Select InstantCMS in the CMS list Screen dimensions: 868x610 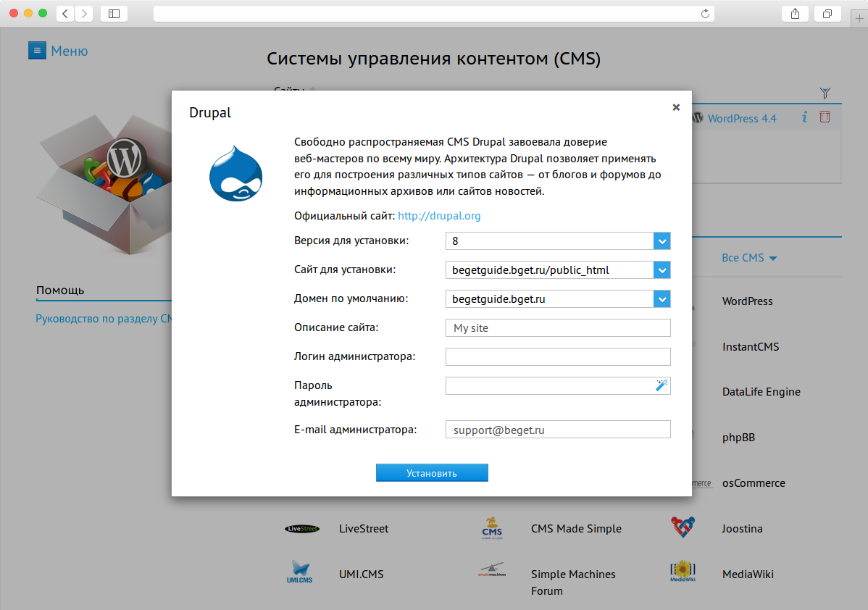750,347
